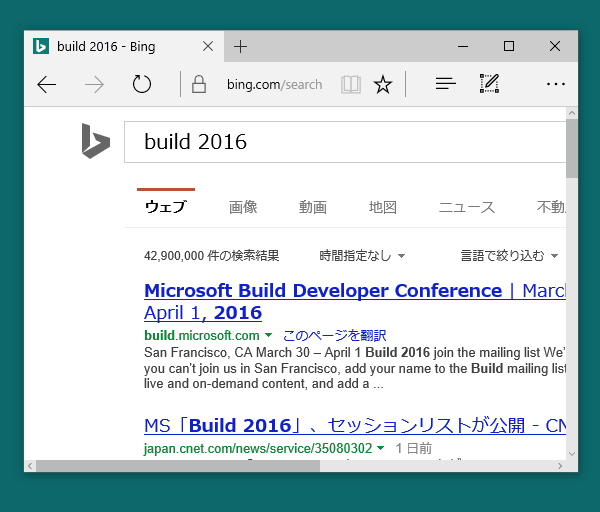600x512 pixels.
Task: Close the Edge browser window
Action: 555,46
